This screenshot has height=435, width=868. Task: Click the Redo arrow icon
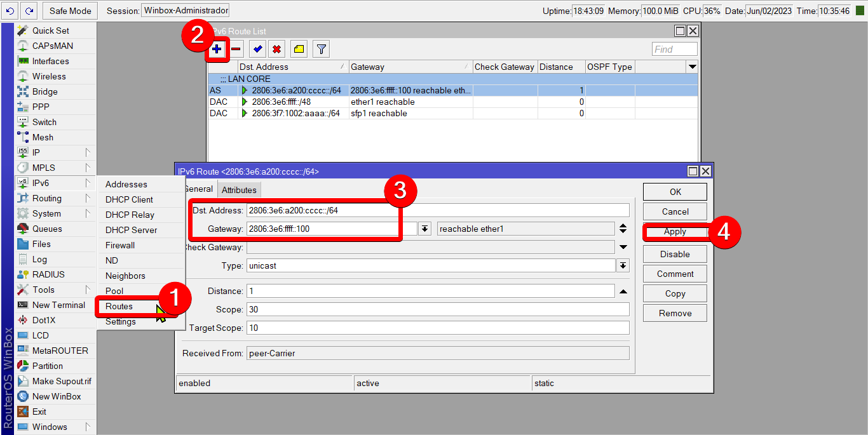[29, 11]
